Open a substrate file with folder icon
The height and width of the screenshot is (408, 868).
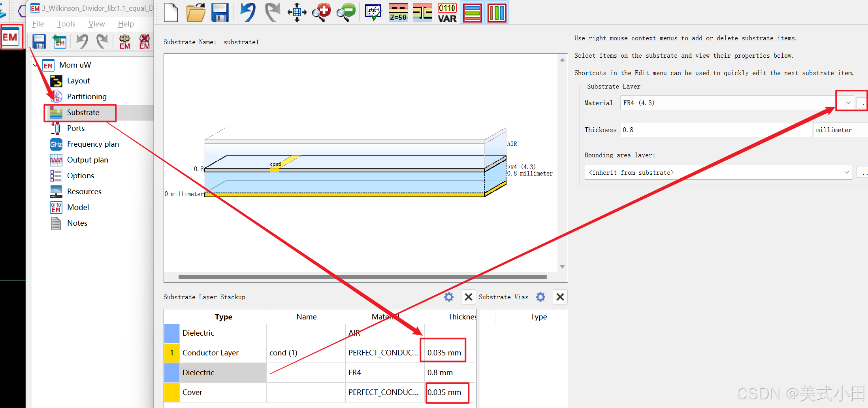(x=196, y=12)
